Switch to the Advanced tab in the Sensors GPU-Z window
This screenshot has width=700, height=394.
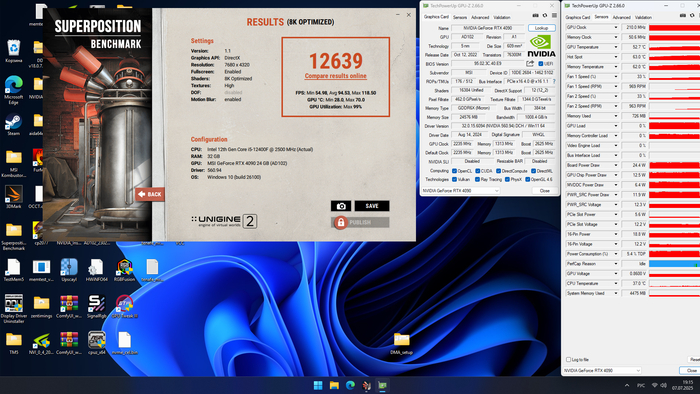621,17
